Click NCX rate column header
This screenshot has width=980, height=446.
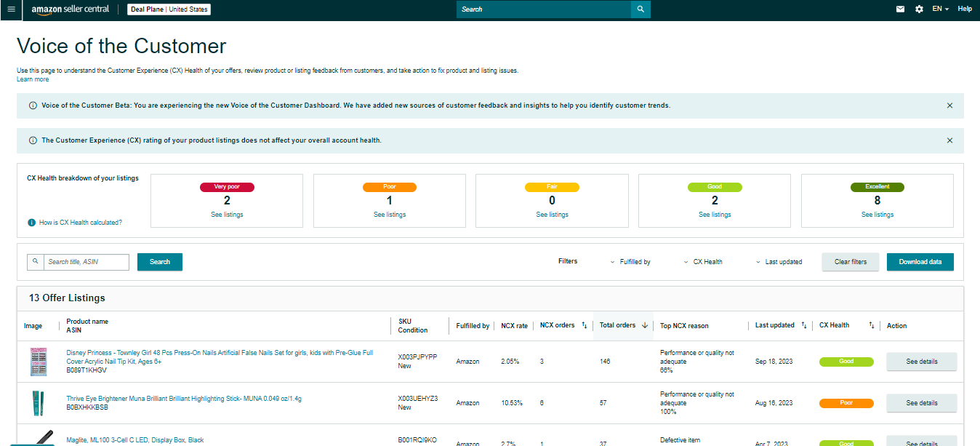(x=515, y=326)
